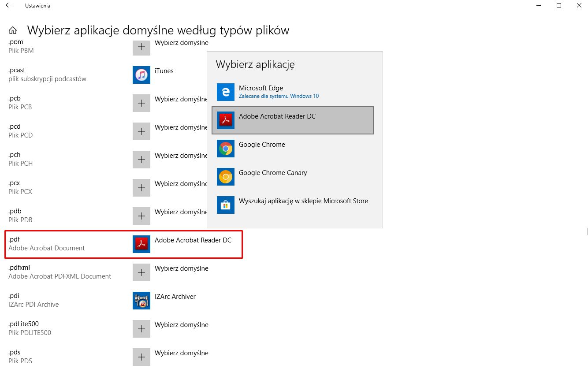Click the scrollbar on the right edge
Screen dimensions: 588x376
(x=586, y=231)
